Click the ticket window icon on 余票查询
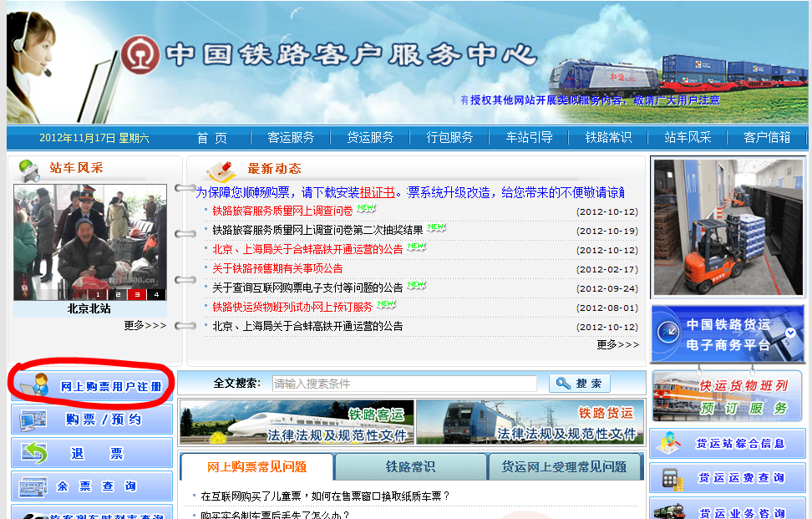 tap(32, 487)
